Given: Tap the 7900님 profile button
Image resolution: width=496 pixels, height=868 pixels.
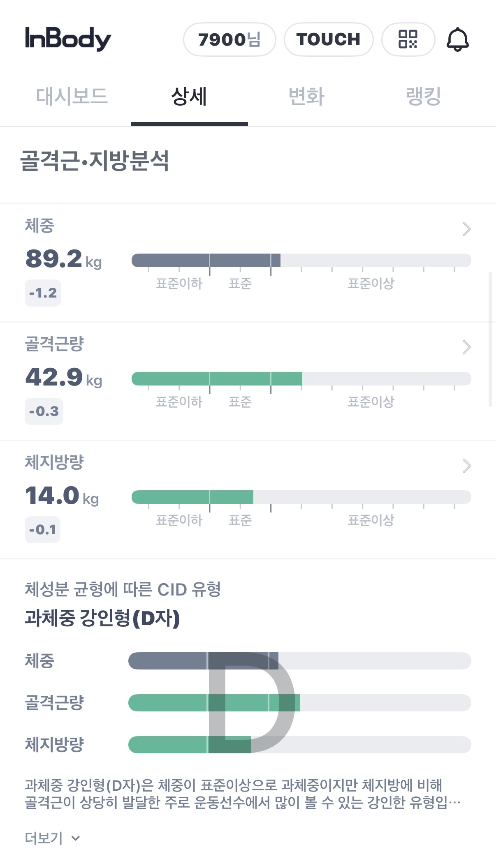Looking at the screenshot, I should [x=229, y=39].
